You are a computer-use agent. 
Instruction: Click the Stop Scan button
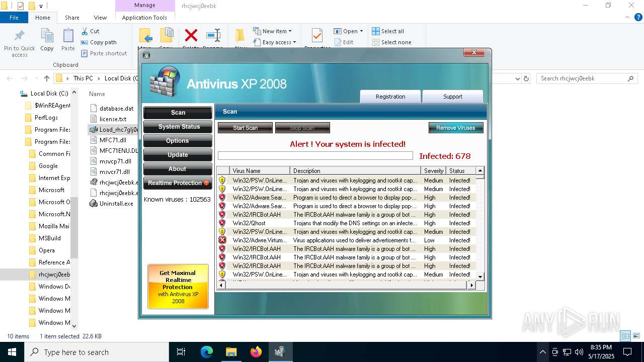pos(302,128)
